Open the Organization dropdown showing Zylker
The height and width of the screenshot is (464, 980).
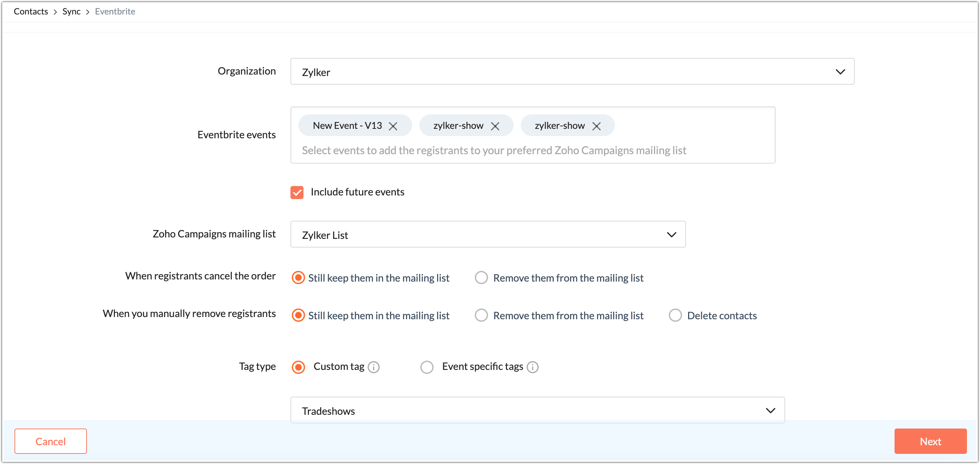[572, 72]
